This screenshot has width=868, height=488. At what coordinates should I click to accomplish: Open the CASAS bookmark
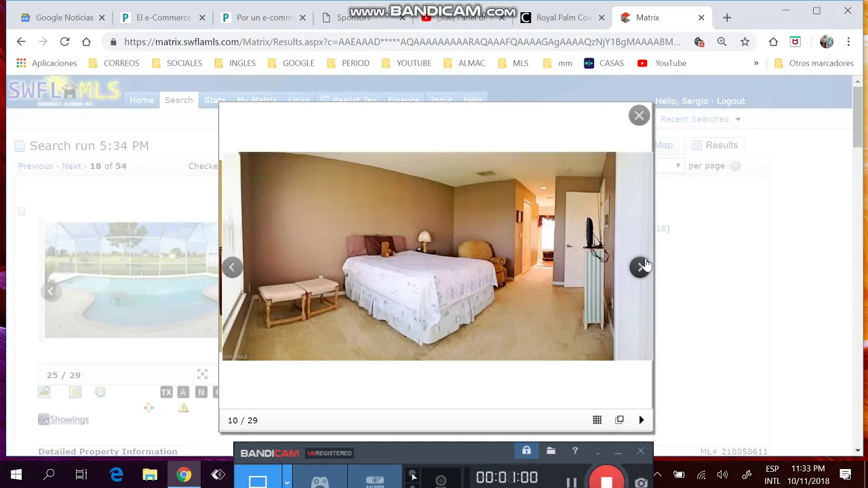coord(604,63)
